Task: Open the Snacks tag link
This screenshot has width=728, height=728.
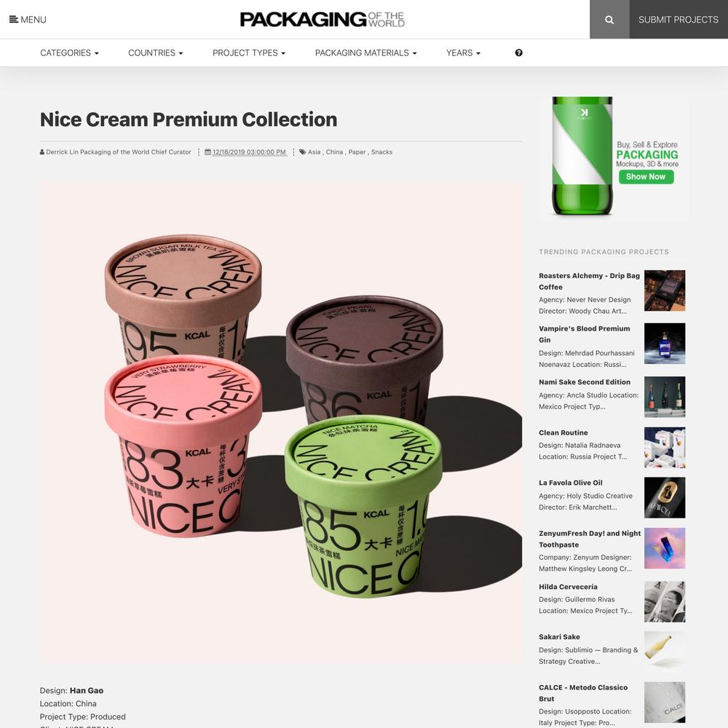Action: point(381,152)
